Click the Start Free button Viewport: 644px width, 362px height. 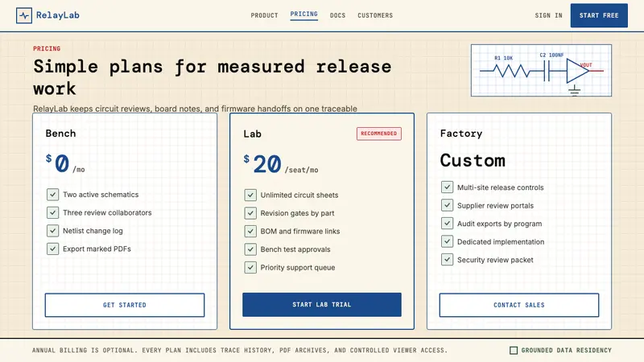[599, 15]
